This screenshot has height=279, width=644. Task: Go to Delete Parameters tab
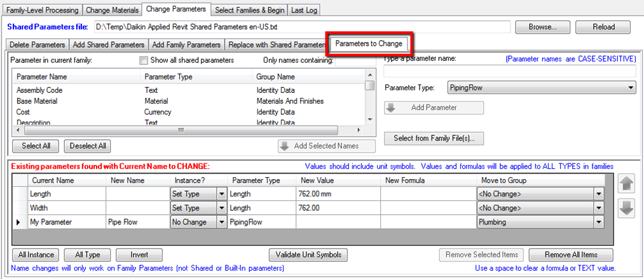coord(37,45)
